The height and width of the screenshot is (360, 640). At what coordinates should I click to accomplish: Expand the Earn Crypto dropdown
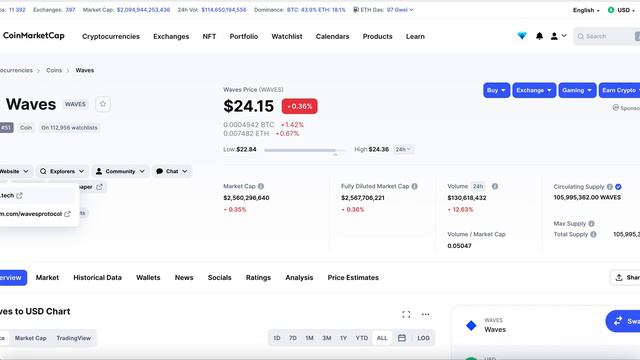tap(620, 90)
